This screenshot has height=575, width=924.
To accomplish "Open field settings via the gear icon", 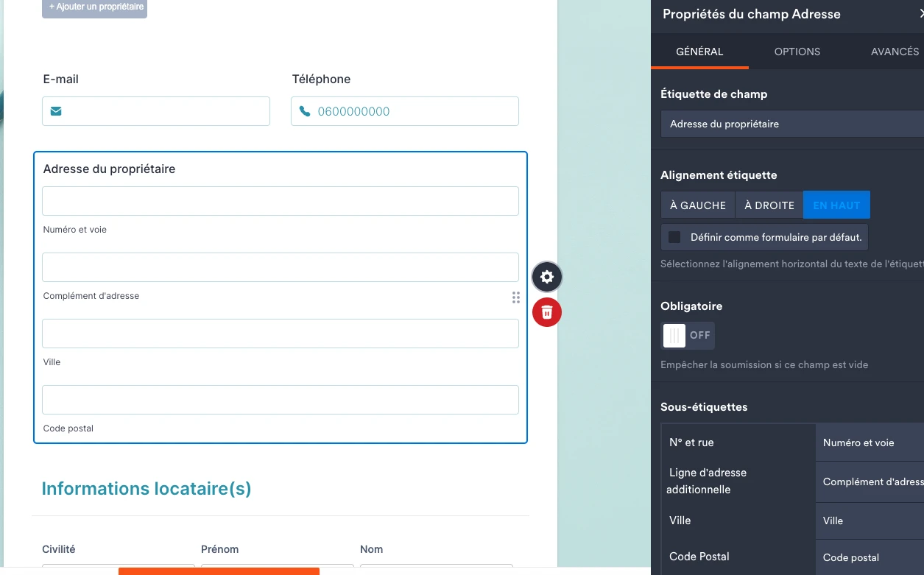I will pos(546,277).
